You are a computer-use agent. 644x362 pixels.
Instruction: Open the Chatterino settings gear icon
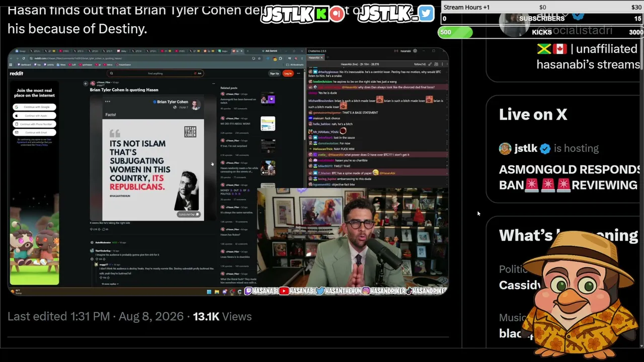pos(415,51)
